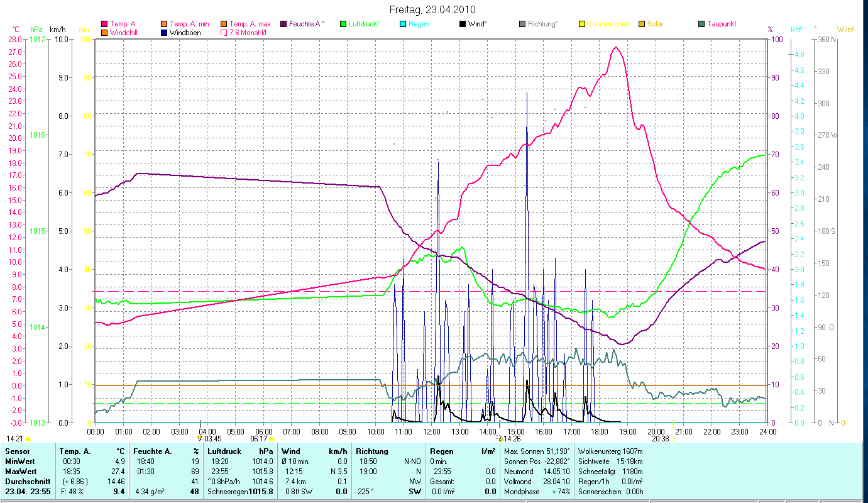The image size is (868, 503).
Task: Click the Luftdruck column header
Action: (226, 451)
